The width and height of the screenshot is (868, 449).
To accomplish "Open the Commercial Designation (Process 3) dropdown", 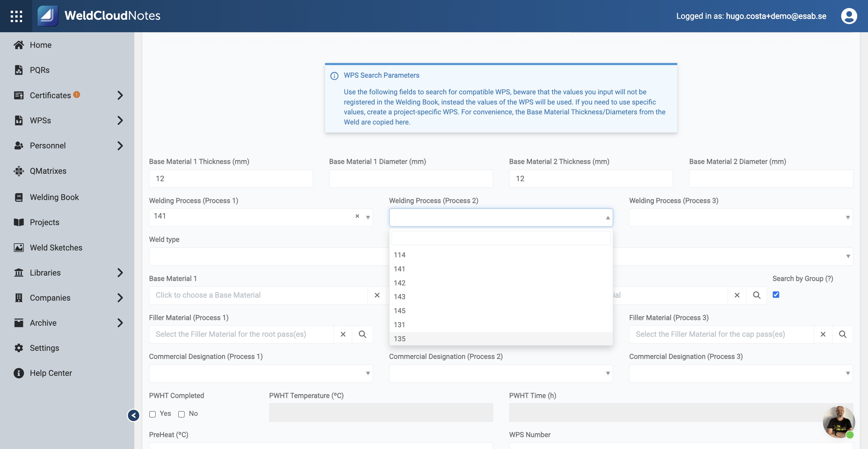I will [x=741, y=373].
